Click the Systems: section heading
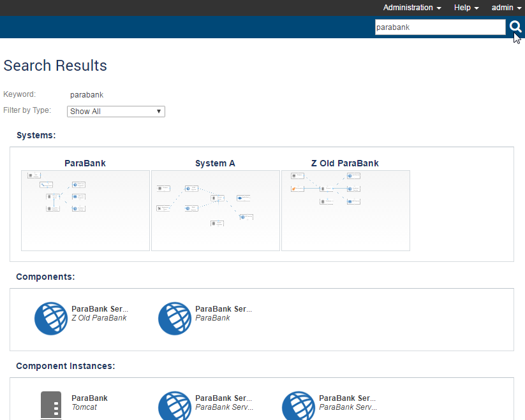 [36, 135]
